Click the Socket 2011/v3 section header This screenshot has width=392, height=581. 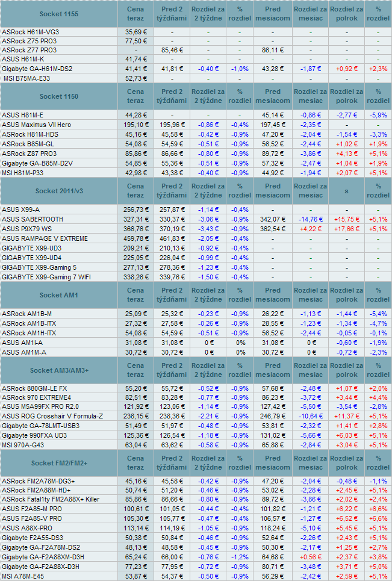[59, 191]
